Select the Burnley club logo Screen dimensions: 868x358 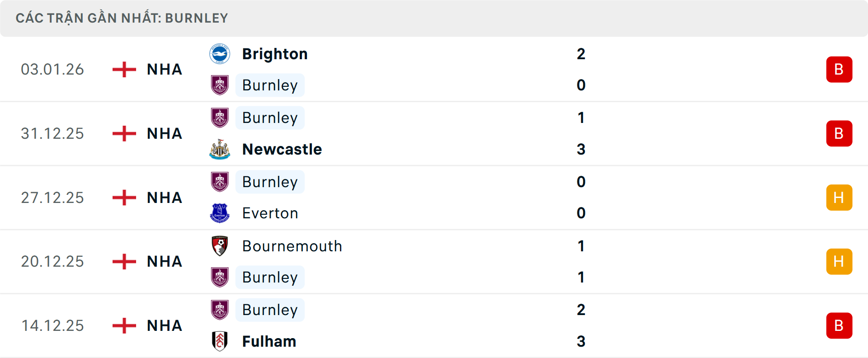[220, 85]
